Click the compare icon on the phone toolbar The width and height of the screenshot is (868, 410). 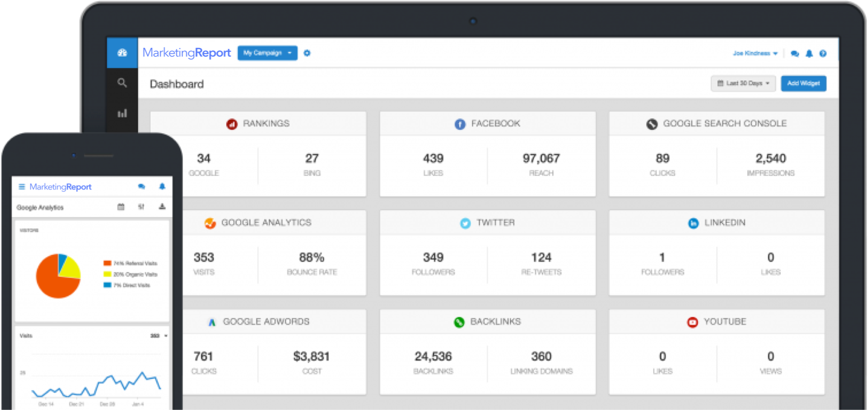tap(141, 207)
